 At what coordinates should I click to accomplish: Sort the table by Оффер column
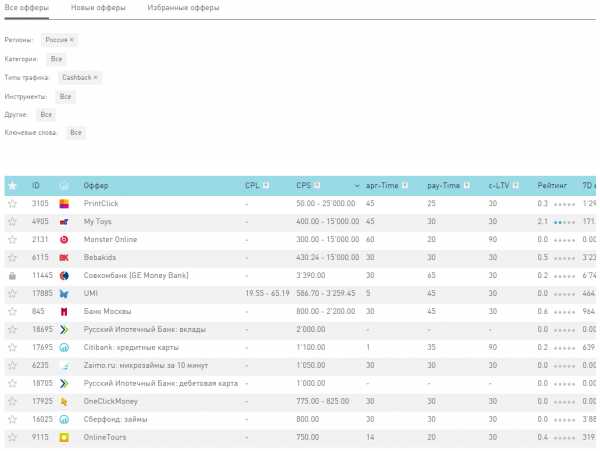[96, 186]
